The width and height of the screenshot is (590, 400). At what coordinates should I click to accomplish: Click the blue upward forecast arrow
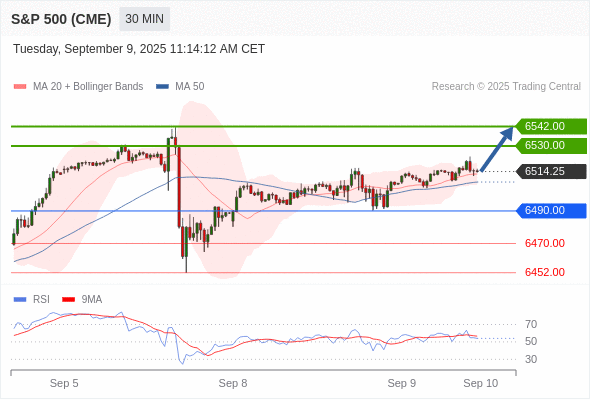point(497,149)
